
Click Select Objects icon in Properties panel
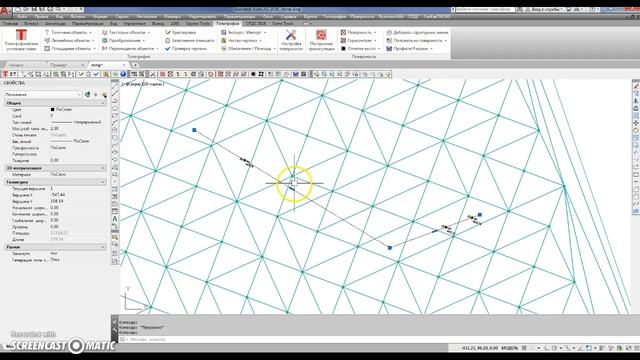pos(96,94)
